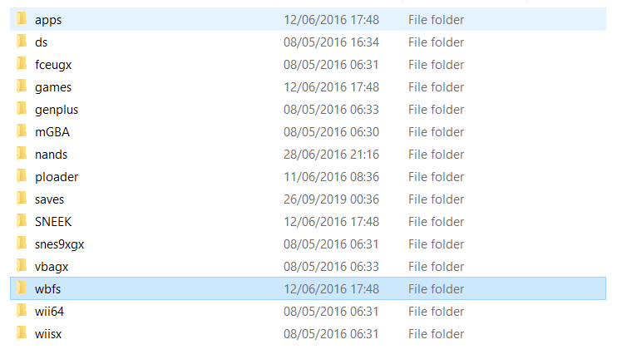617x364 pixels.
Task: Click the nands date 28/06/2016 21:16
Action: [331, 155]
